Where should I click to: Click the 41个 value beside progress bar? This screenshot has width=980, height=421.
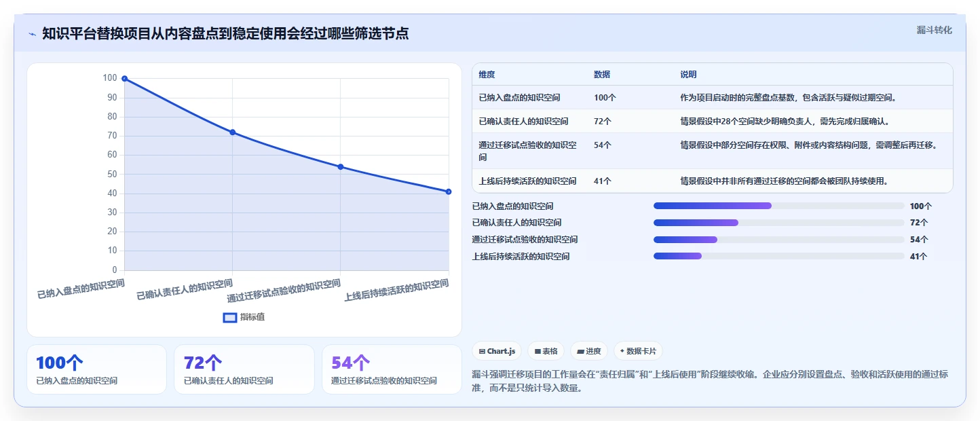click(x=919, y=257)
